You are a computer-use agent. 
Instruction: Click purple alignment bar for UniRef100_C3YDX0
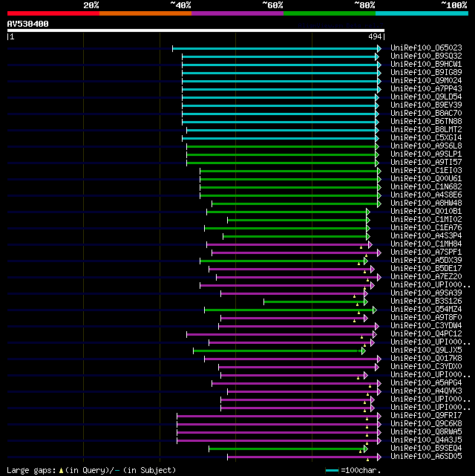(x=298, y=368)
